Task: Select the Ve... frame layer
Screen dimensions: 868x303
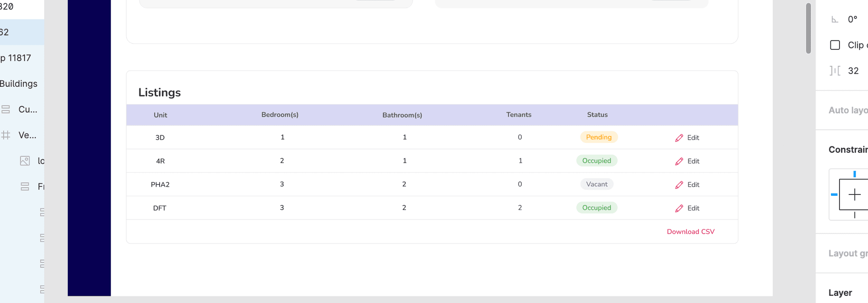Action: tap(22, 135)
